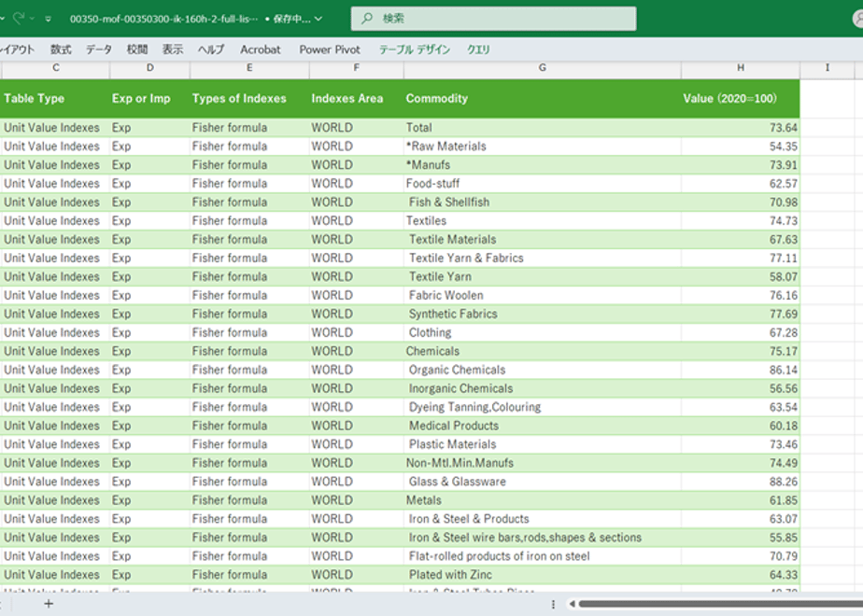Click the Indexes Area header cell
The height and width of the screenshot is (616, 863).
tap(356, 98)
